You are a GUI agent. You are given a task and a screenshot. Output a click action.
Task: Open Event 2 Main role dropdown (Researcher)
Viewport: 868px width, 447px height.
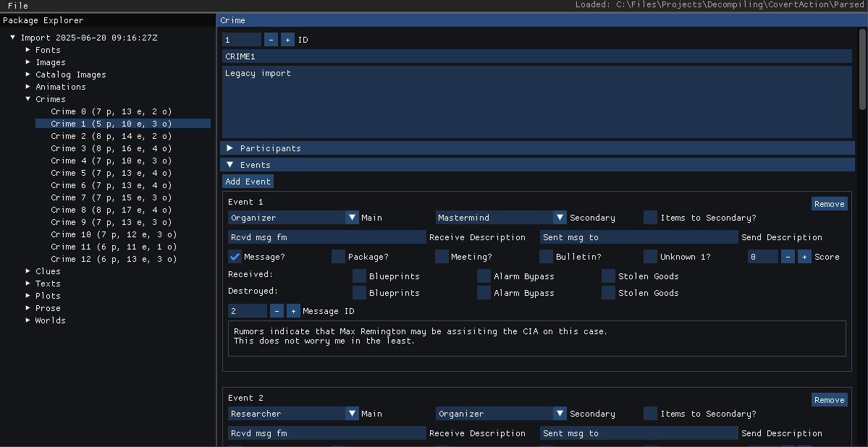click(x=293, y=413)
